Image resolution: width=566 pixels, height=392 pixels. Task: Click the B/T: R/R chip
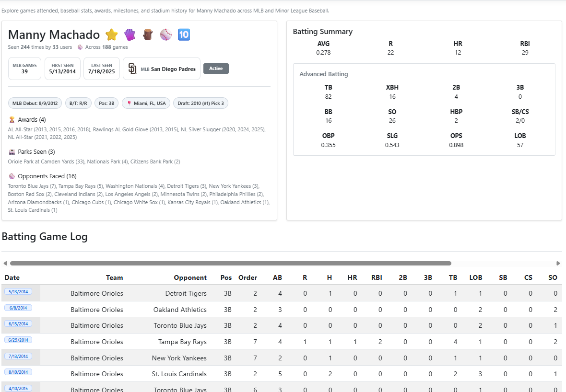point(78,103)
